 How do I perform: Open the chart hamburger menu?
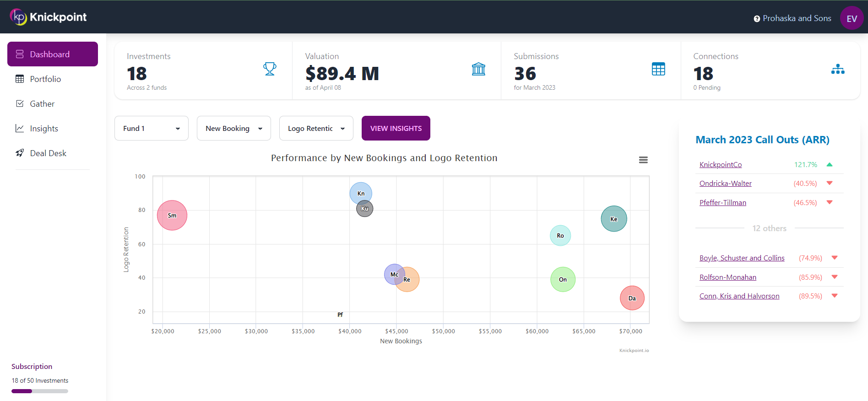[643, 160]
